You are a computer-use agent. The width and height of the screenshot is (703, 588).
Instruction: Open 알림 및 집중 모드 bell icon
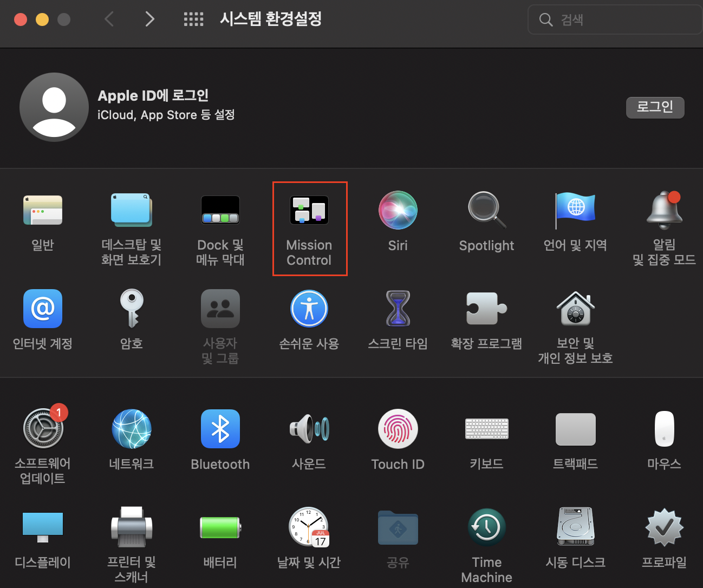tap(665, 210)
